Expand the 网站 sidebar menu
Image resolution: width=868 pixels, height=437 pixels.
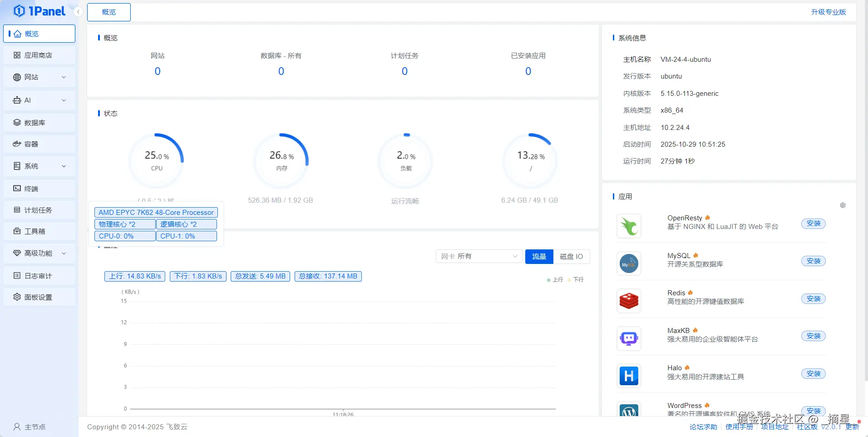click(x=39, y=77)
